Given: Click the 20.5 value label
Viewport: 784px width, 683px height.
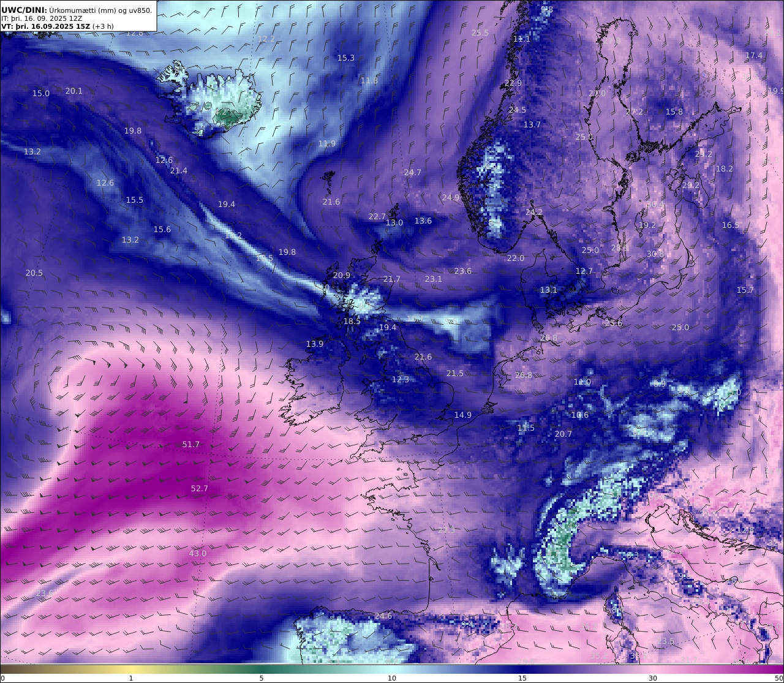Looking at the screenshot, I should [x=34, y=273].
